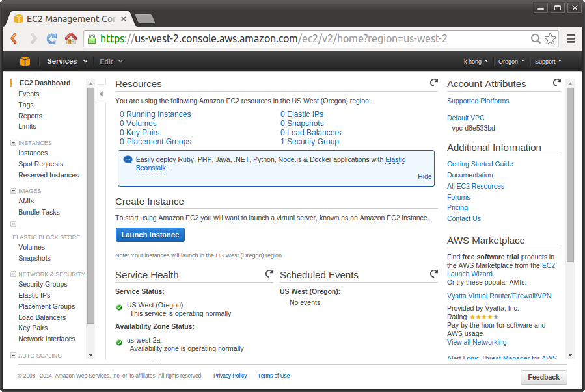Open the Oregon region dropdown
The width and height of the screenshot is (585, 392).
(x=511, y=62)
